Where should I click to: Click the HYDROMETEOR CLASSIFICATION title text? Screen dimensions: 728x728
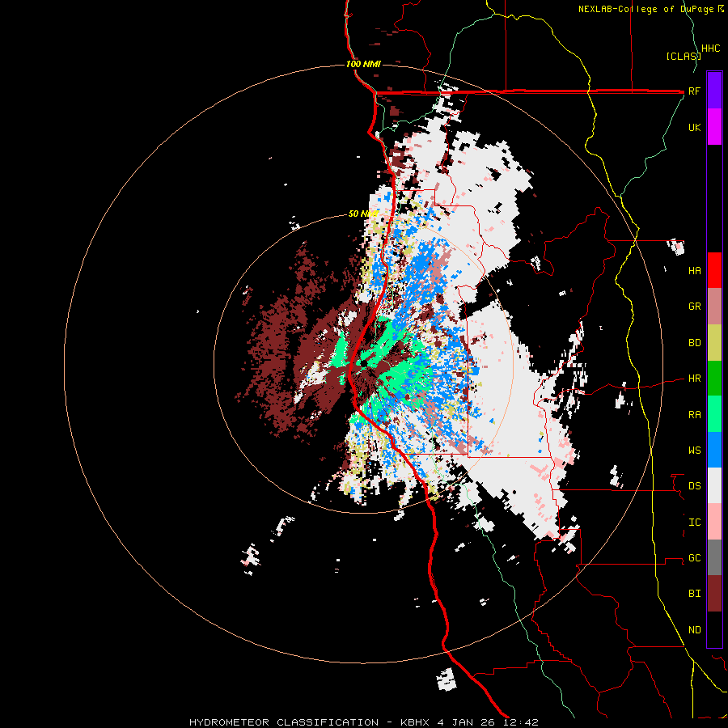pos(284,722)
